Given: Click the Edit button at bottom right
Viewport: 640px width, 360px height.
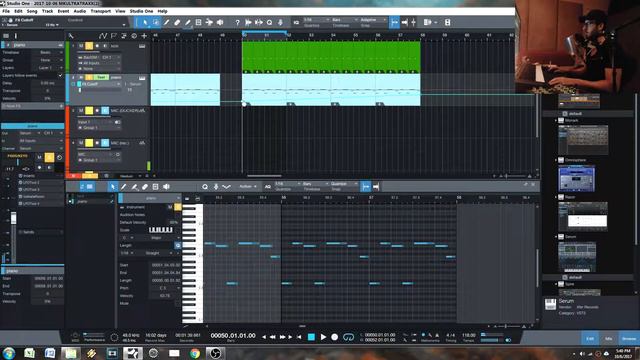Looking at the screenshot, I should coord(590,338).
